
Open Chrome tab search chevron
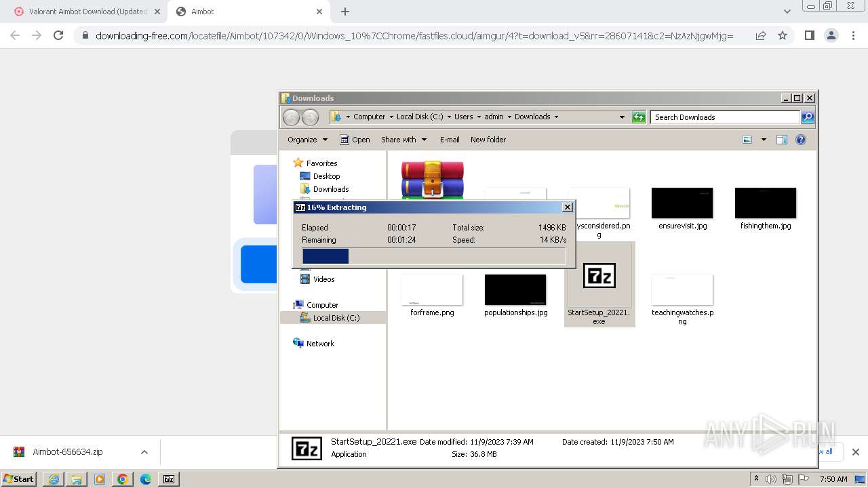[787, 12]
